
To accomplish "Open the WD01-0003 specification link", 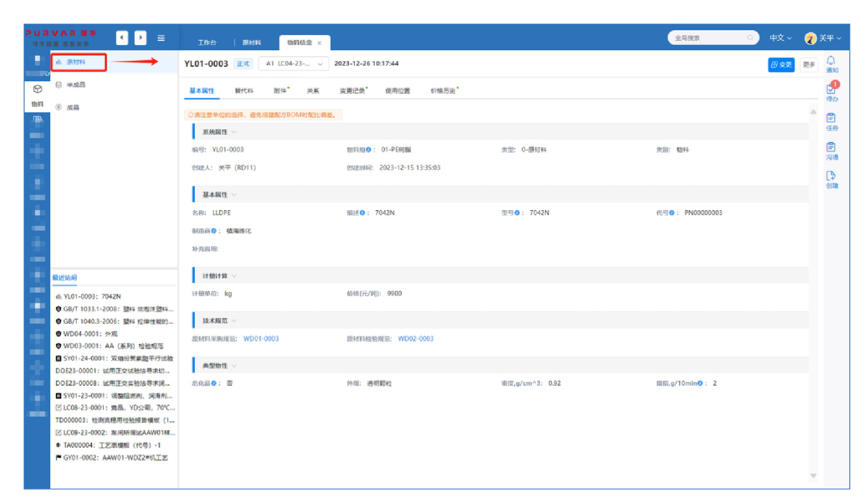I will (x=261, y=339).
